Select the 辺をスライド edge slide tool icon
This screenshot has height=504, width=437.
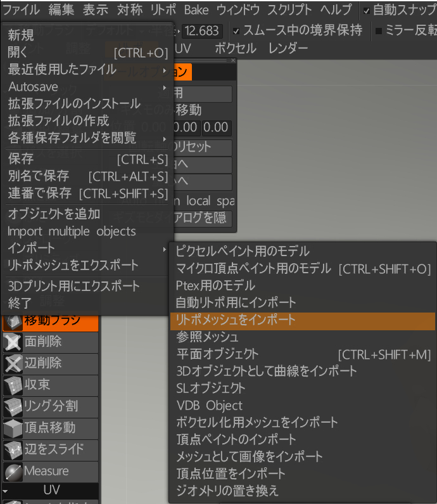(13, 450)
